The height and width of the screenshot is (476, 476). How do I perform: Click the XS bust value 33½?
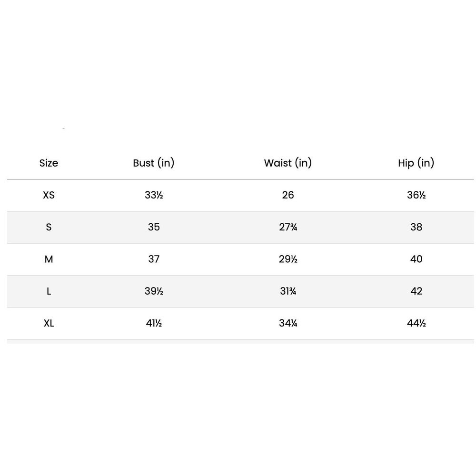coord(154,195)
